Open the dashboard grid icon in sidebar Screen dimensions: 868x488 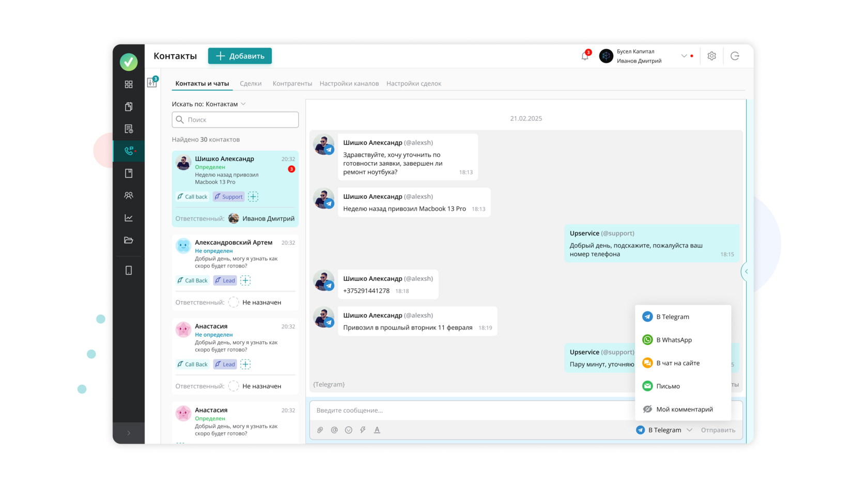(129, 84)
